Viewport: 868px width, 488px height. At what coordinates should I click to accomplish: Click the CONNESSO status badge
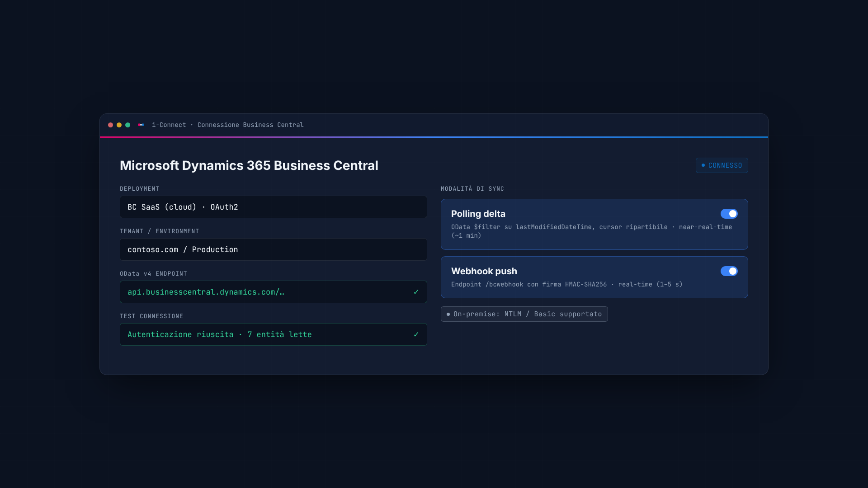(722, 165)
